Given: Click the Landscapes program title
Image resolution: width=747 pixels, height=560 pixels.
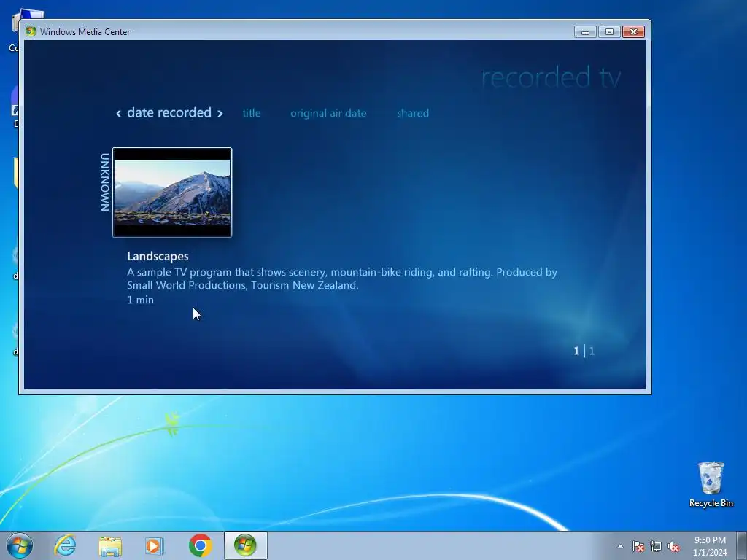Looking at the screenshot, I should 158,256.
